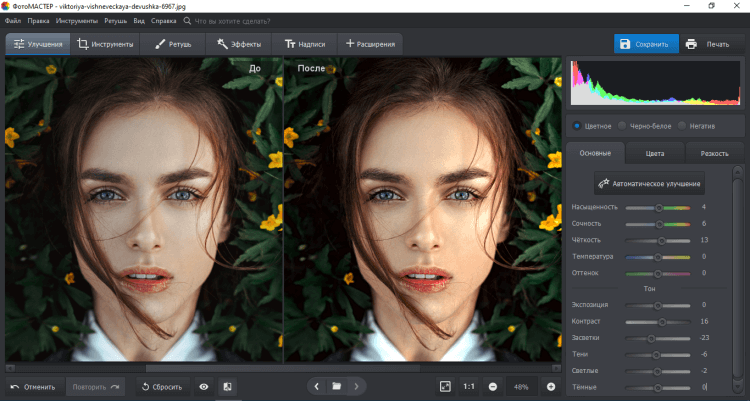Click the zoom percentage field showing 48%
The width and height of the screenshot is (750, 401).
click(x=521, y=386)
